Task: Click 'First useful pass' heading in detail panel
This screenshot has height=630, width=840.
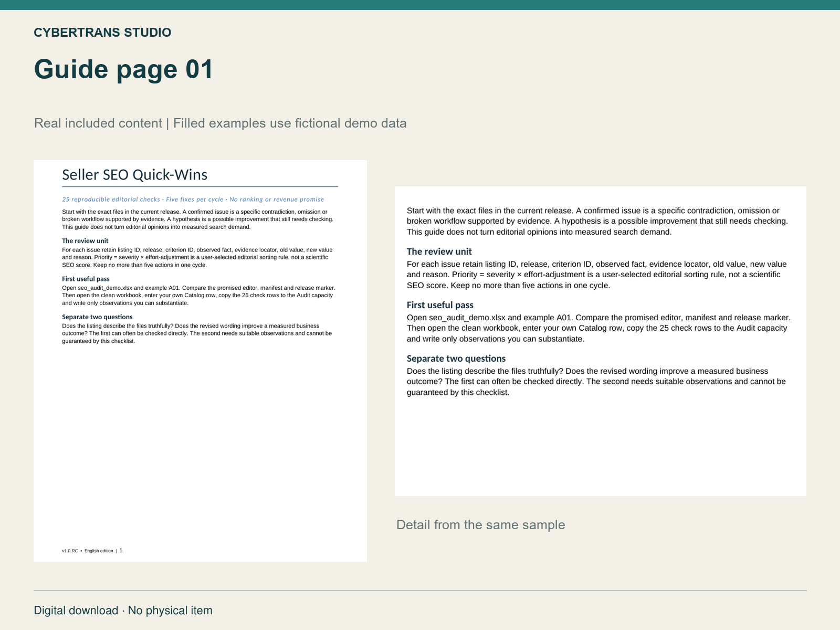Action: click(440, 305)
